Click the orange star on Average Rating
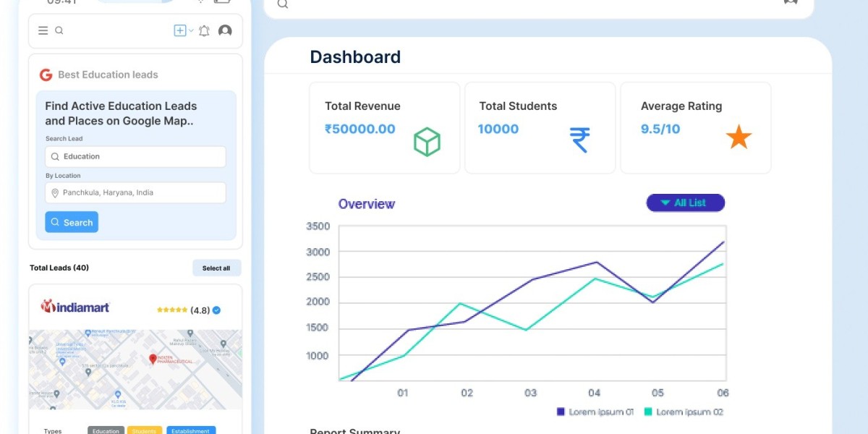The image size is (868, 434). [x=739, y=137]
